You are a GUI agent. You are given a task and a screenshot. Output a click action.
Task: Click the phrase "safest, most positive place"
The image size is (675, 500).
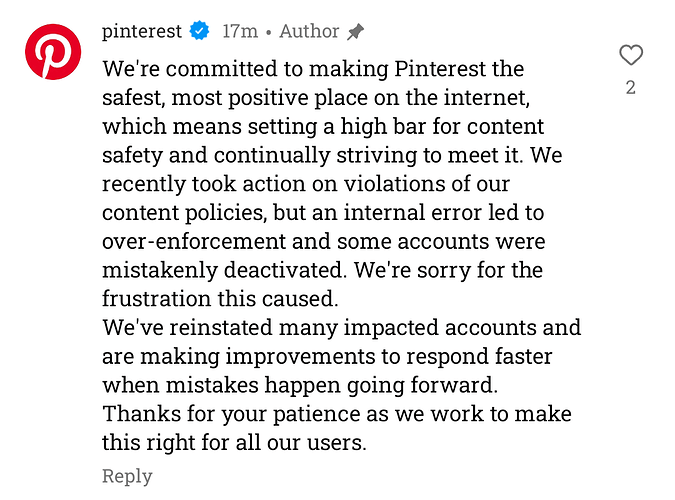pos(235,98)
